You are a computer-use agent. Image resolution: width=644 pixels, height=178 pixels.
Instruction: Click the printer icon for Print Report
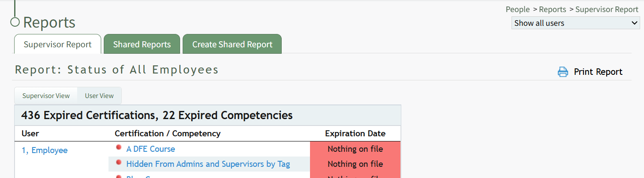pos(563,72)
